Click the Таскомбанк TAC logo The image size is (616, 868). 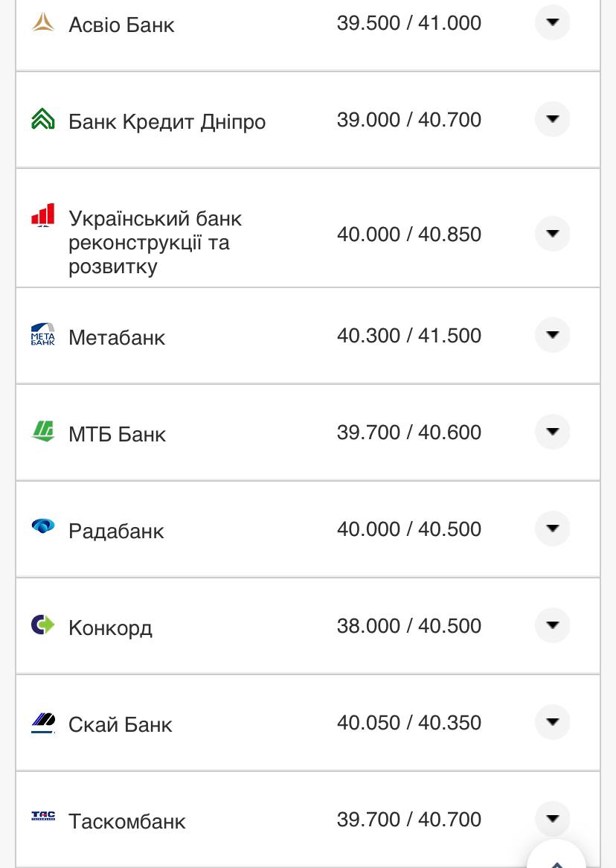point(43,817)
